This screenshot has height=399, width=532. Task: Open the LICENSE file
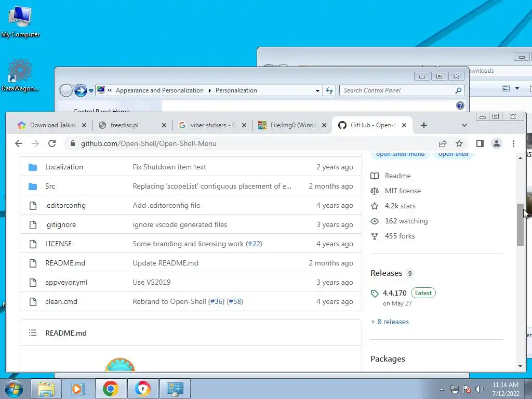coord(58,244)
